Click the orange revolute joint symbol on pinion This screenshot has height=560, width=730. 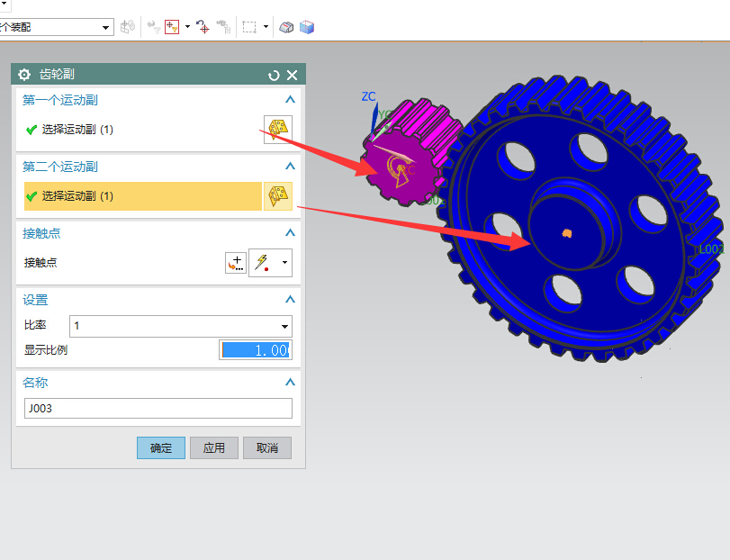(x=399, y=171)
